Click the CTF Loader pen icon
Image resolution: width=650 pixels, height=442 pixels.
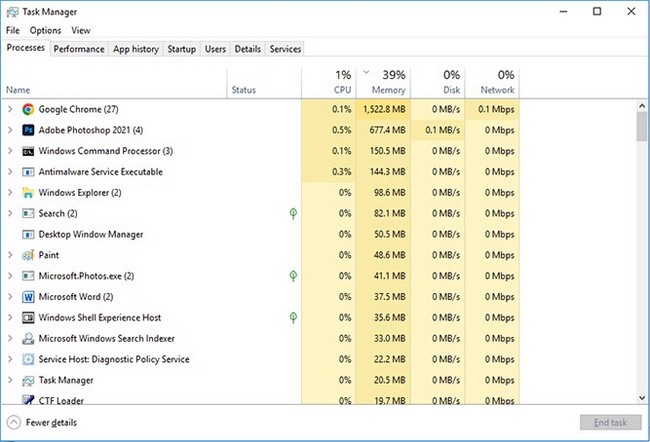click(x=28, y=400)
